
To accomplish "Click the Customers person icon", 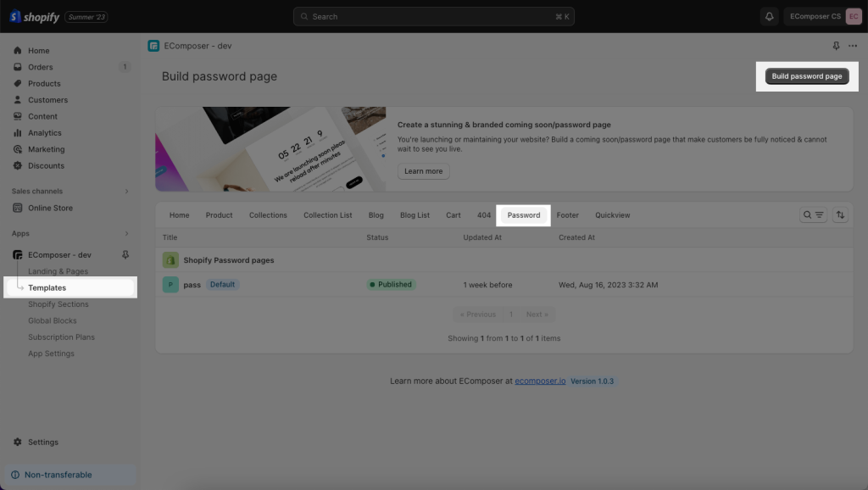I will tap(18, 100).
